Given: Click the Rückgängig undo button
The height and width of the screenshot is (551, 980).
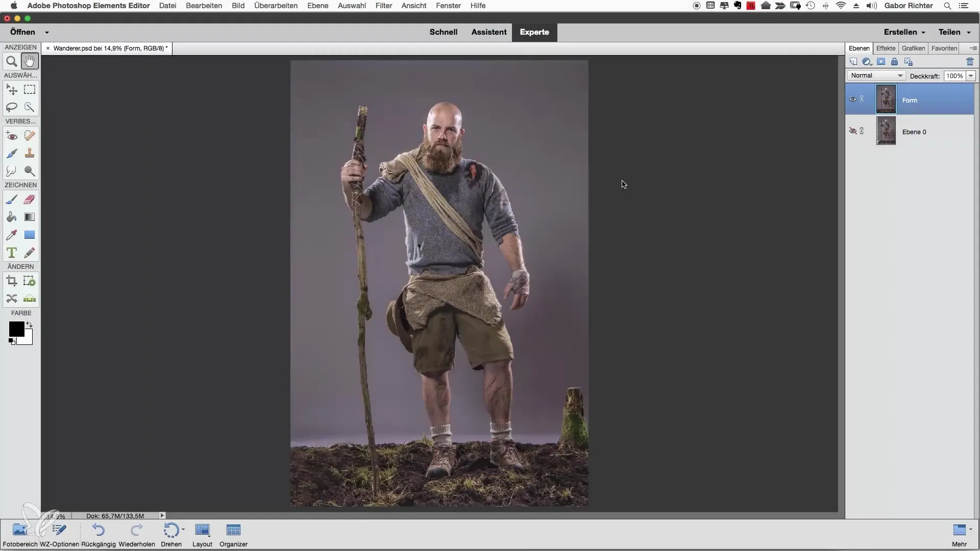Looking at the screenshot, I should (99, 534).
